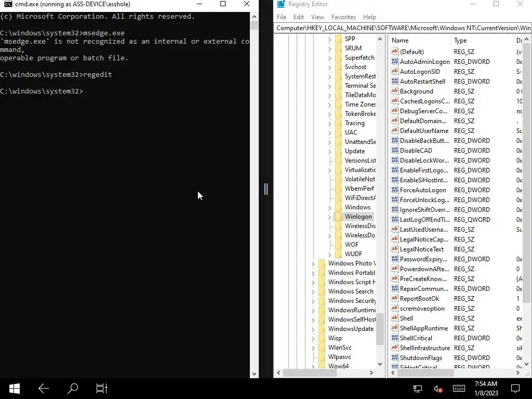Image resolution: width=532 pixels, height=399 pixels.
Task: Select the CachedLogonsC... value
Action: [425, 101]
